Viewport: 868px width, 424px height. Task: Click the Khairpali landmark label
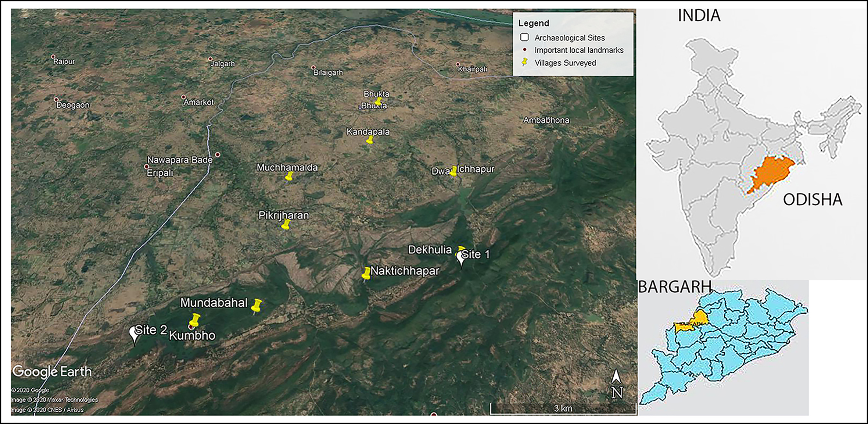tap(472, 69)
